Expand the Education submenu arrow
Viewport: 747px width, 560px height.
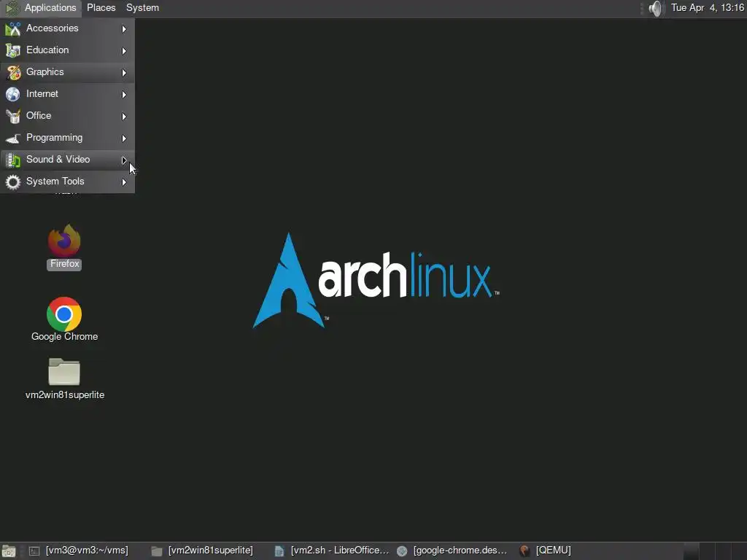[124, 51]
